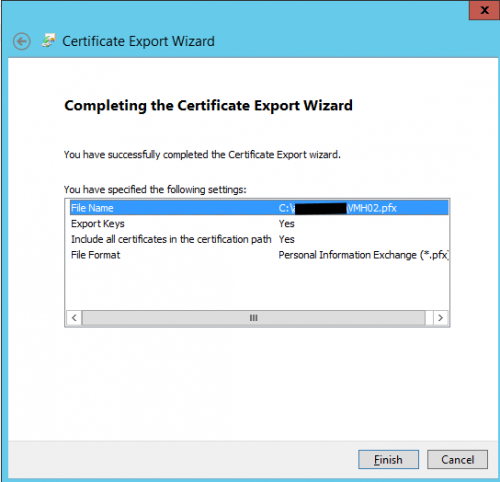Select the File Name settings row

tap(259, 208)
